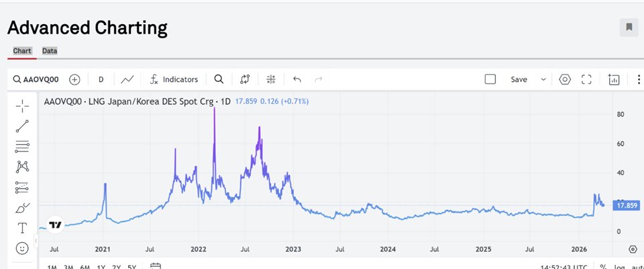Click the 2022 time axis label
The image size is (644, 269).
point(199,250)
